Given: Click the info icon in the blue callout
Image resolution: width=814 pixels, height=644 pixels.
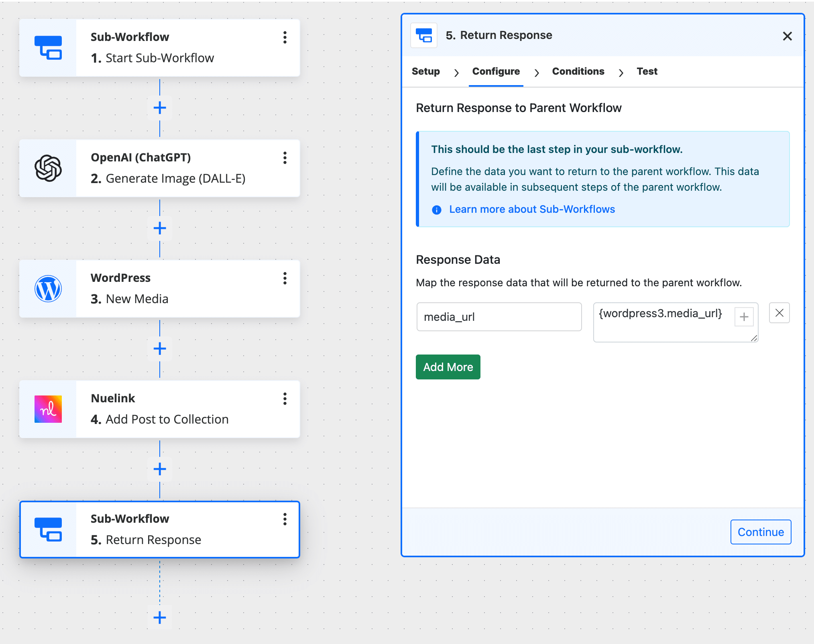Looking at the screenshot, I should 437,209.
